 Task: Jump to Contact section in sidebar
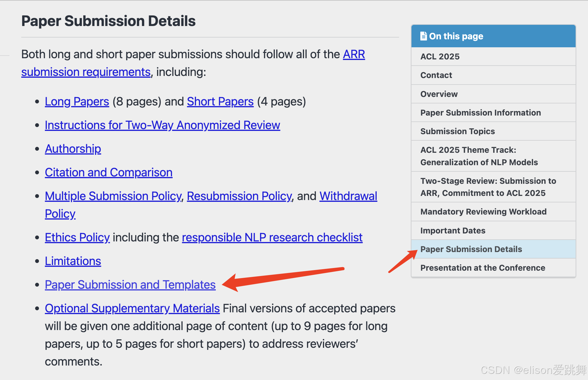coord(436,75)
